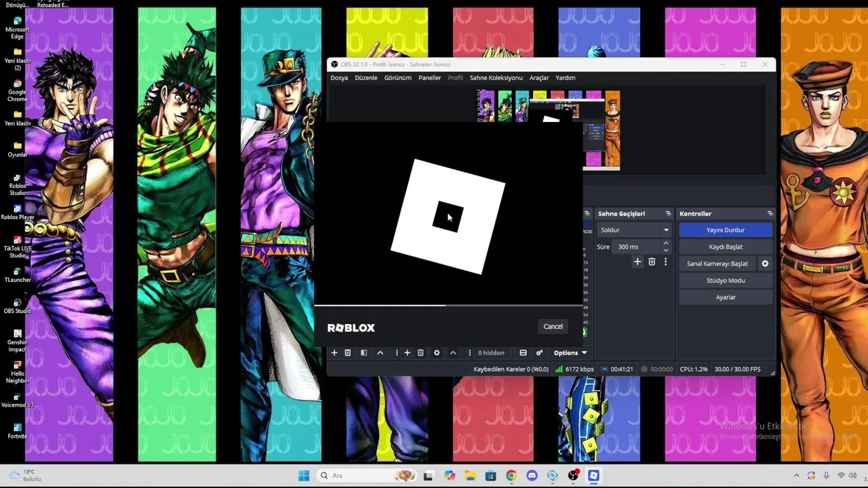Click the 0 hidden label
Screen dimensions: 868x488
(x=491, y=352)
